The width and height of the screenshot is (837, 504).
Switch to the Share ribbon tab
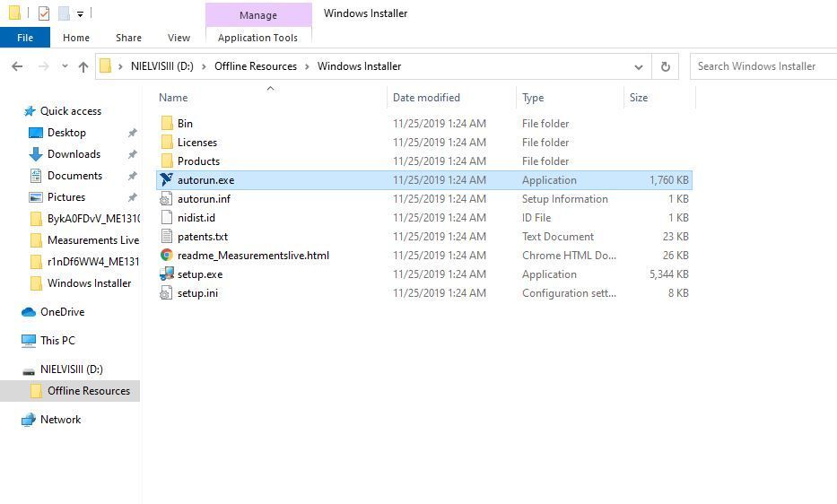(x=128, y=38)
